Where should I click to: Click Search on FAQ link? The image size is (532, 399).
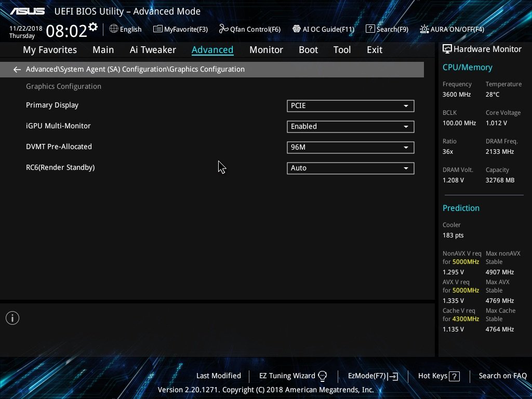pos(502,376)
